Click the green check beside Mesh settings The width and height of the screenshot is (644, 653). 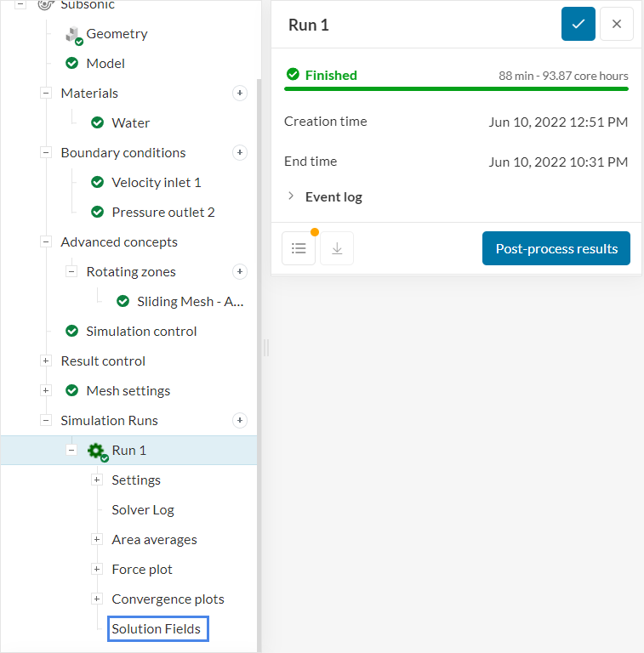72,390
